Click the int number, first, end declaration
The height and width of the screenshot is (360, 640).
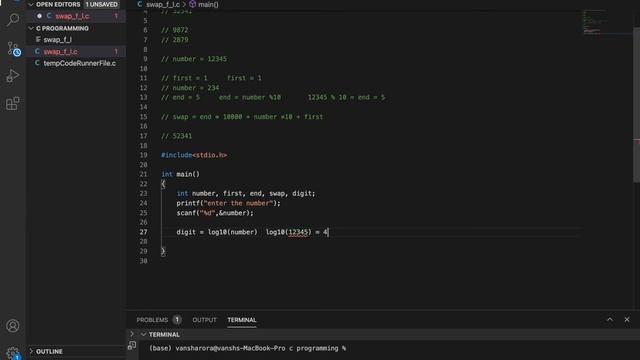[x=246, y=193]
